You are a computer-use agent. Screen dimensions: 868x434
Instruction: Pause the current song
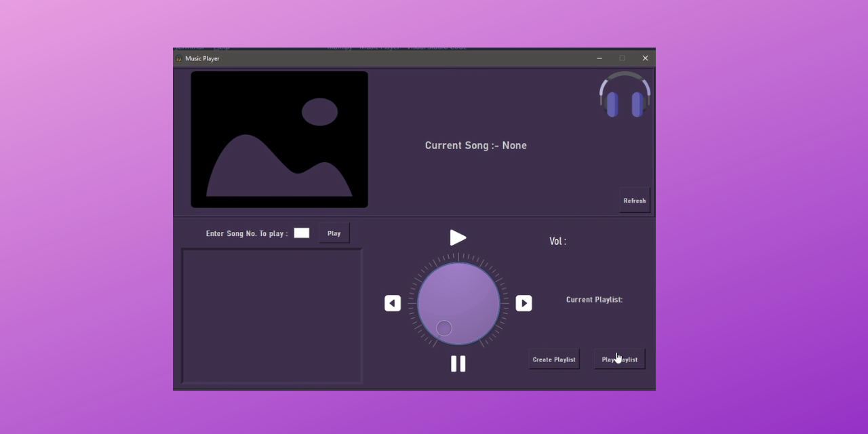tap(458, 363)
